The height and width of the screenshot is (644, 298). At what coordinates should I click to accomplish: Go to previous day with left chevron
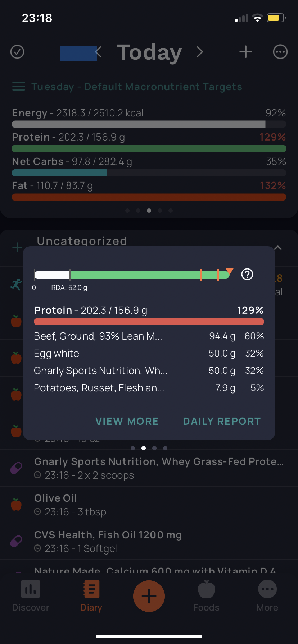pos(98,52)
